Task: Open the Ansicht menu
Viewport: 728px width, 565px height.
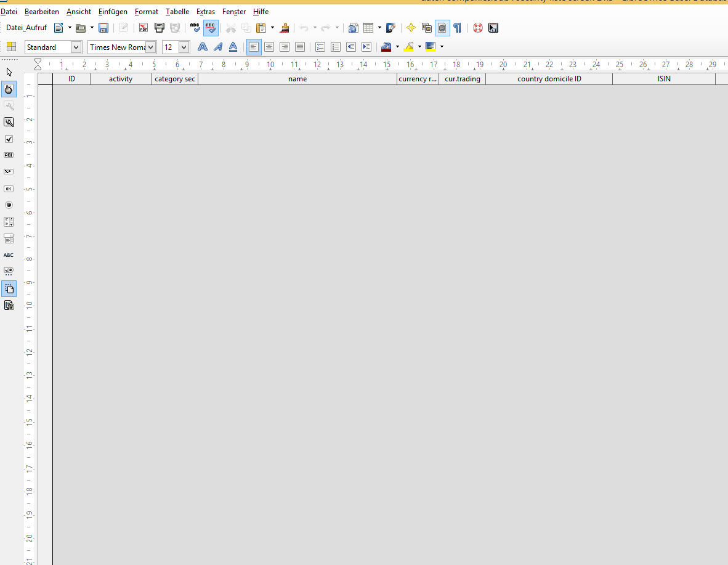Action: tap(78, 12)
